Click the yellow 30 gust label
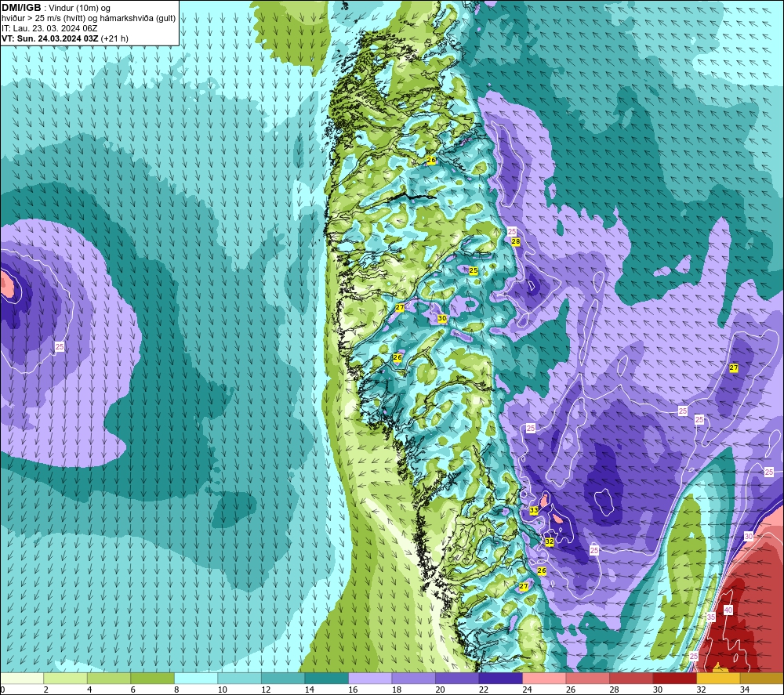The width and height of the screenshot is (784, 695). point(442,318)
